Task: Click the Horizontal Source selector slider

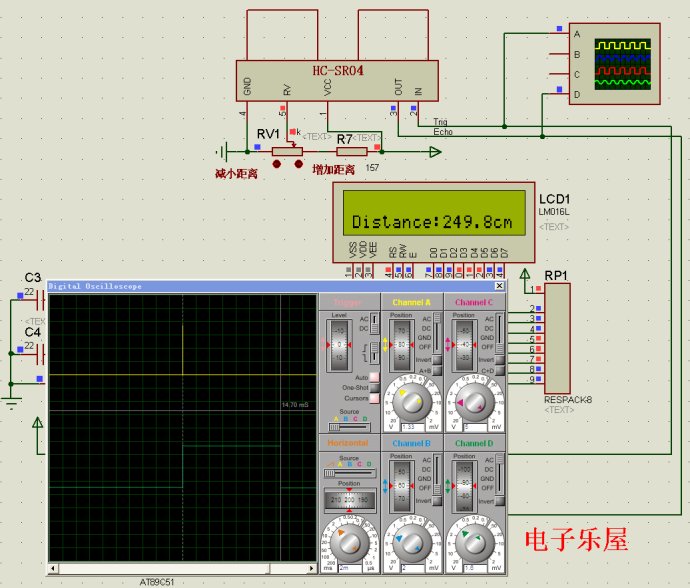Action: (350, 474)
